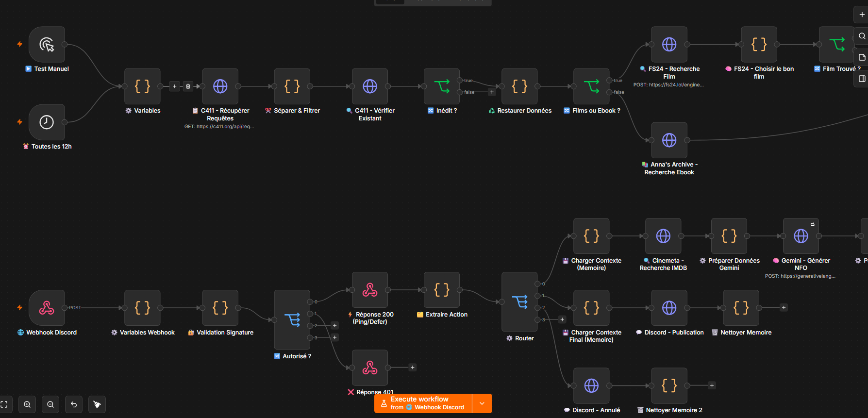
Task: Open FS24 - Recherche Film node
Action: point(669,45)
